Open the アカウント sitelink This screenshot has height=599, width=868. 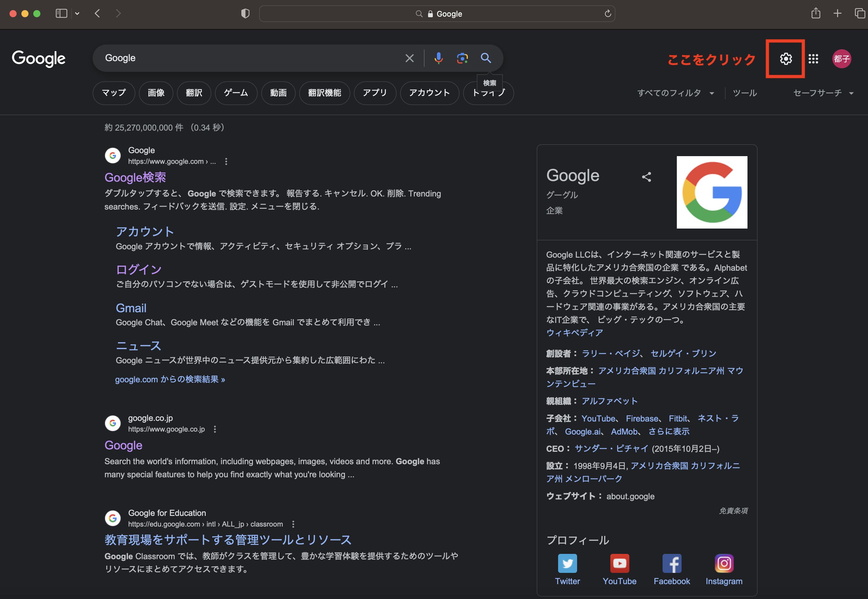pos(145,231)
